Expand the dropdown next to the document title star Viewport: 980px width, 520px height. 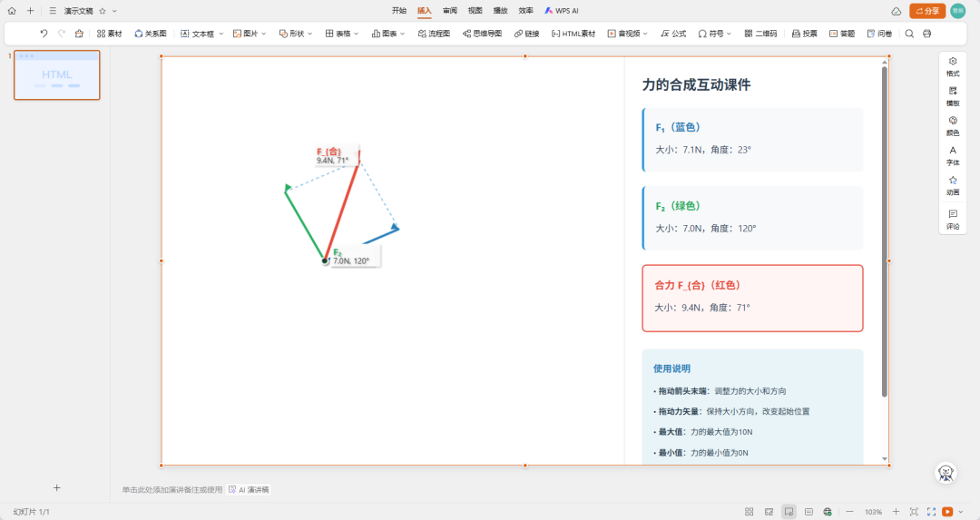tap(114, 11)
